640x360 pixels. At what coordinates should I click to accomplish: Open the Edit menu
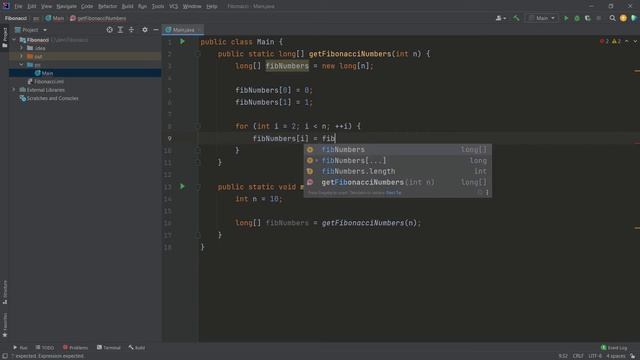31,7
